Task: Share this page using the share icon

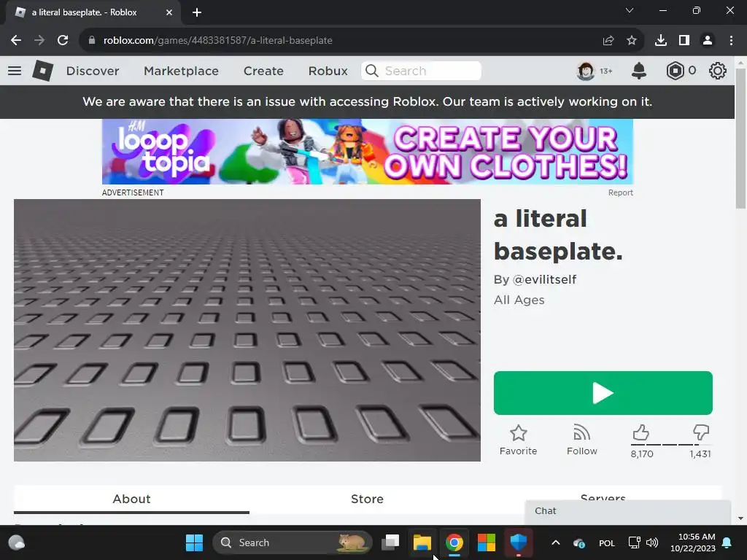Action: [x=608, y=41]
